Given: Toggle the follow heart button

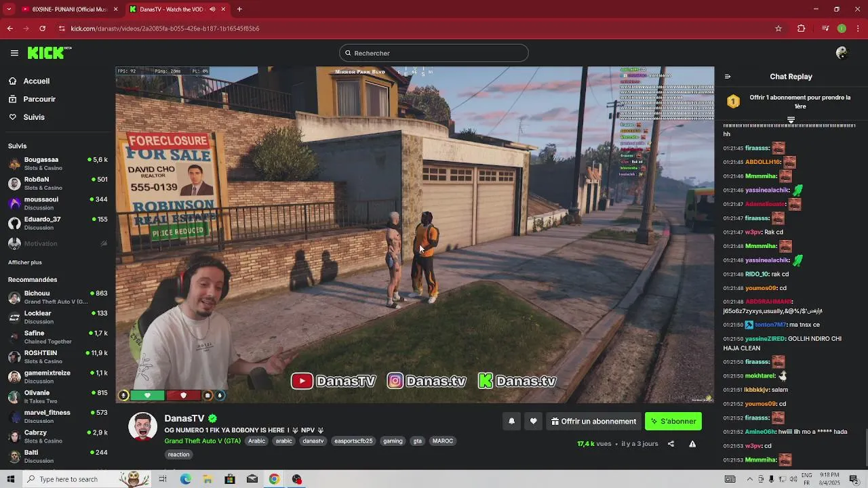Looking at the screenshot, I should pos(534,421).
